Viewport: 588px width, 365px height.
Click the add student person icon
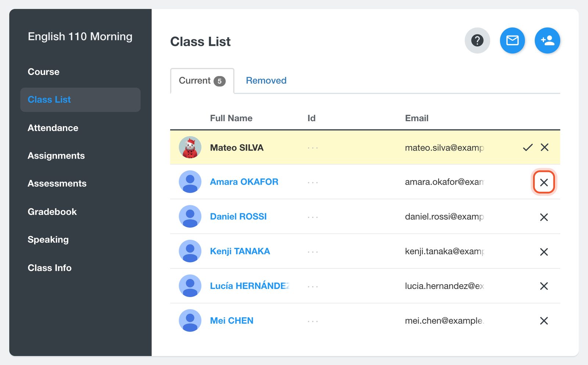click(x=547, y=40)
